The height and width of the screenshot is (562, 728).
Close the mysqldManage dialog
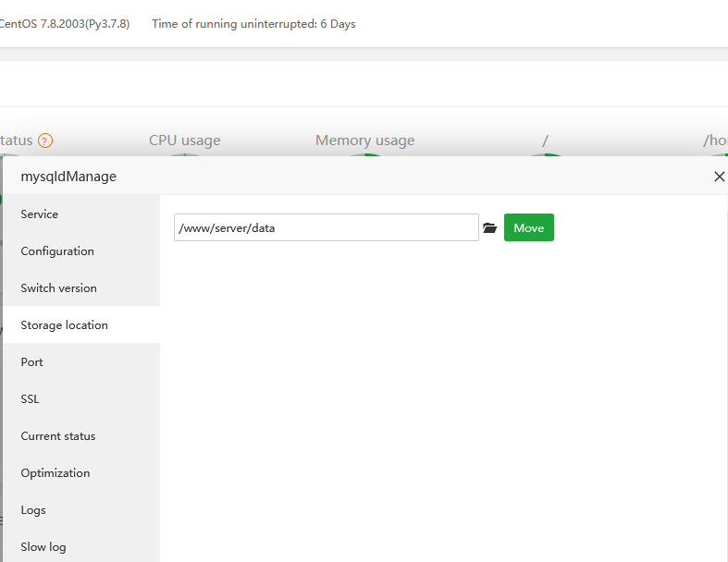pyautogui.click(x=719, y=177)
